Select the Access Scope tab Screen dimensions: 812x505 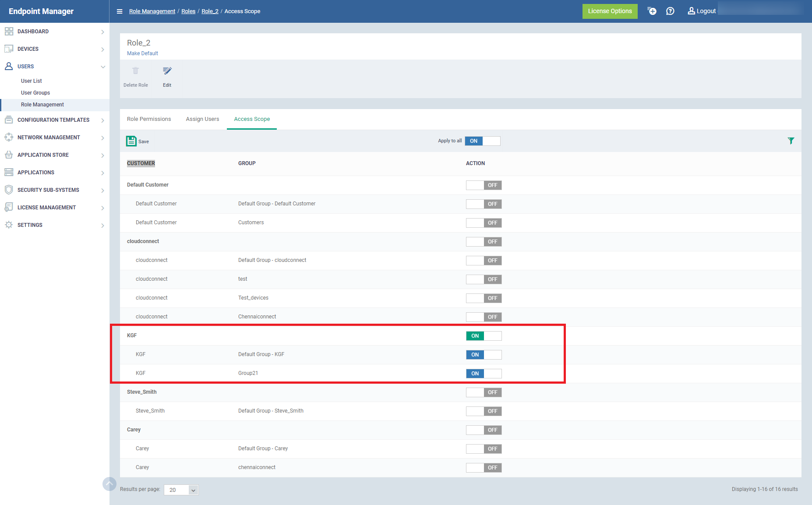point(252,119)
